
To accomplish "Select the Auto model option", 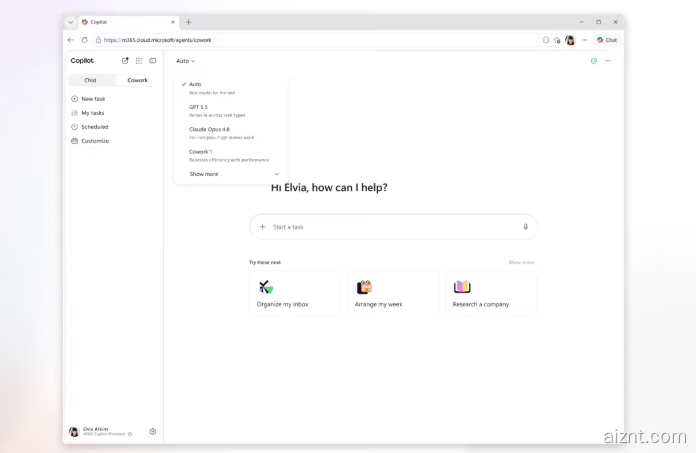I will [230, 88].
